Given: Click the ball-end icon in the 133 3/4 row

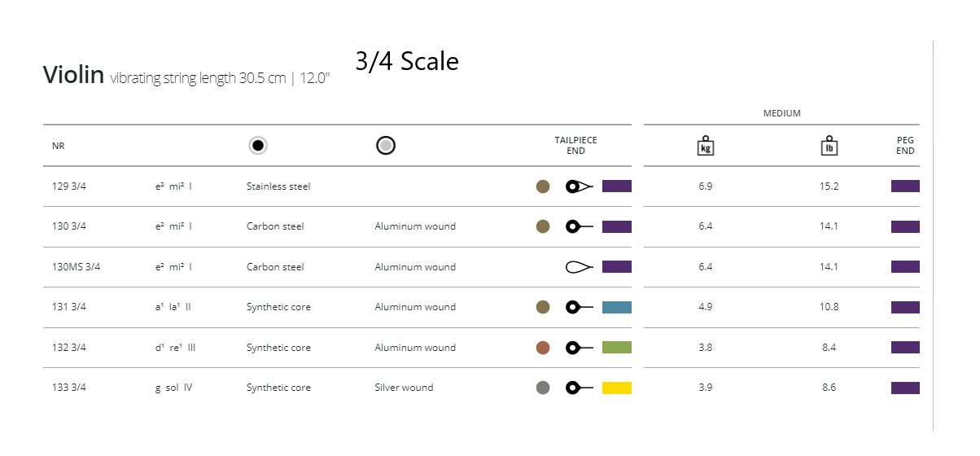Looking at the screenshot, I should (579, 388).
